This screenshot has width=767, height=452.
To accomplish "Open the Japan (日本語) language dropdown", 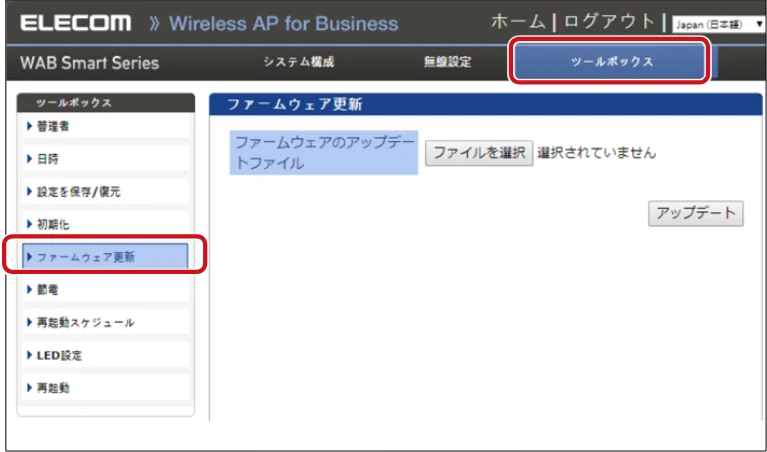I will click(719, 24).
